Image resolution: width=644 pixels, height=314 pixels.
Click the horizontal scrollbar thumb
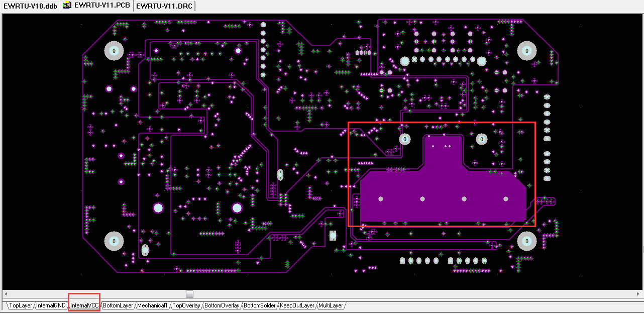point(189,294)
